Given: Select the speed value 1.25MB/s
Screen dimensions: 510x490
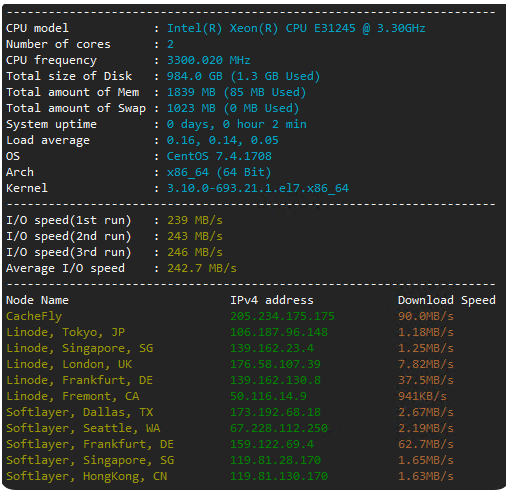Looking at the screenshot, I should 426,348.
